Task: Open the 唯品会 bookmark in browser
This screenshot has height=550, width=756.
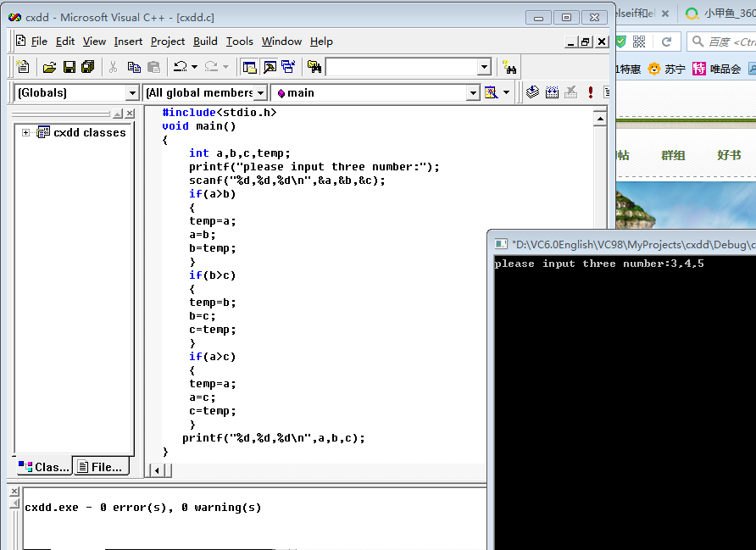Action: coord(716,69)
